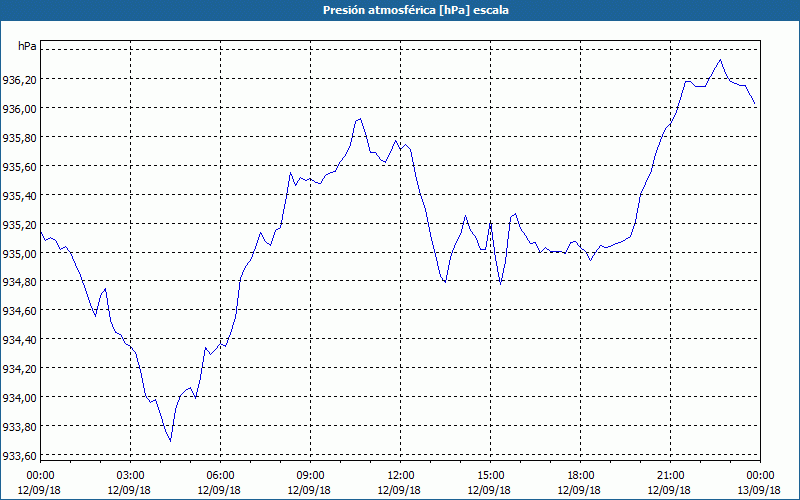Click the 936,20 y-axis label
The height and width of the screenshot is (500, 800).
pyautogui.click(x=19, y=80)
